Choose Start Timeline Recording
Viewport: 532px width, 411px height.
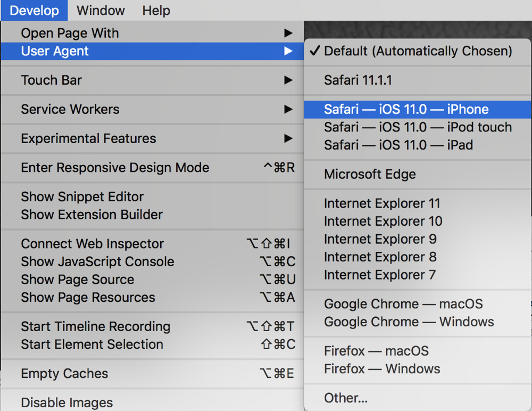coord(152,327)
